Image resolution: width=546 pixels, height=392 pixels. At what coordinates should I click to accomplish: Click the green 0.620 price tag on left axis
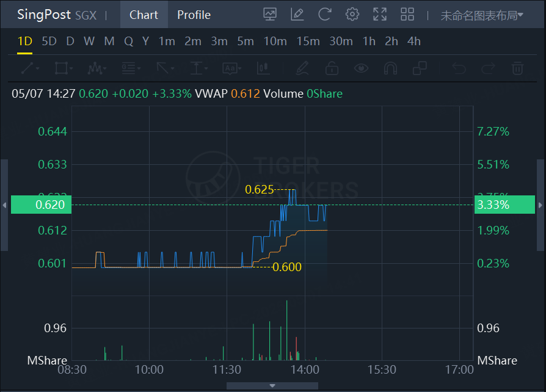41,205
